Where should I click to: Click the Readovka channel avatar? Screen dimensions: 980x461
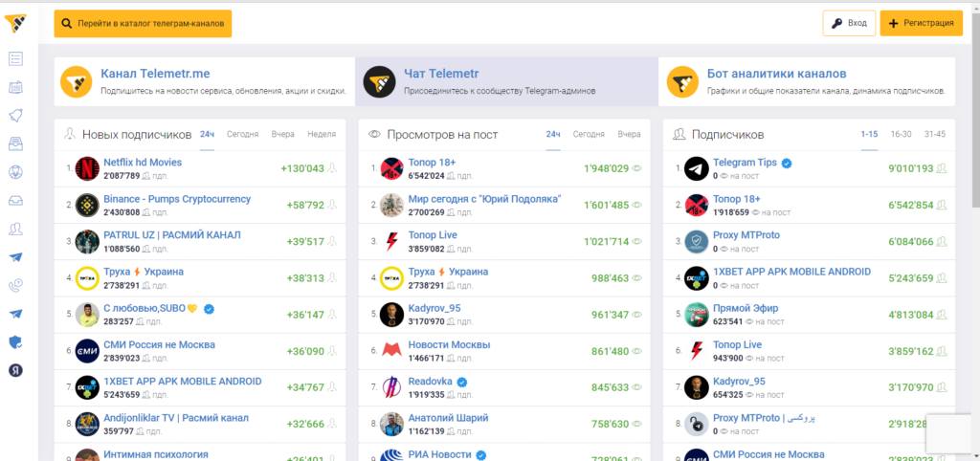coord(391,388)
